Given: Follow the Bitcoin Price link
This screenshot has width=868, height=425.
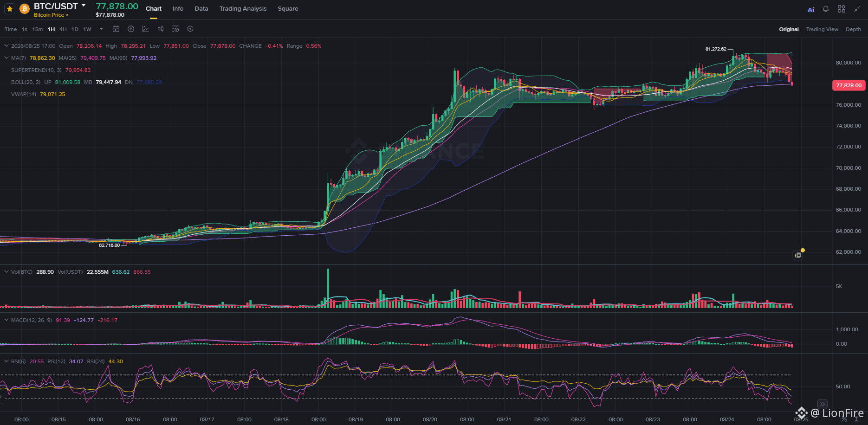Looking at the screenshot, I should click(x=51, y=15).
